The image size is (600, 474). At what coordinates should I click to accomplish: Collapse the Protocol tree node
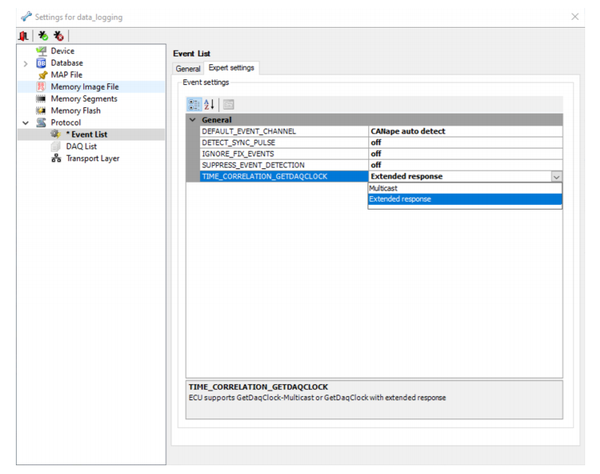[x=25, y=123]
